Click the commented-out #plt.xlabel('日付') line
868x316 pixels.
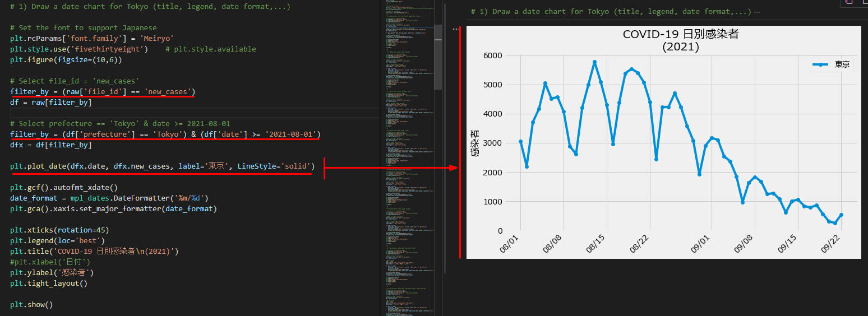50,262
